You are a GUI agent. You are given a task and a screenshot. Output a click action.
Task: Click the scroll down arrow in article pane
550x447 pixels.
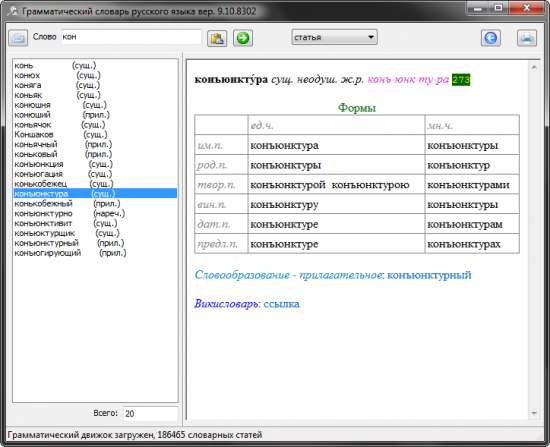pyautogui.click(x=534, y=413)
